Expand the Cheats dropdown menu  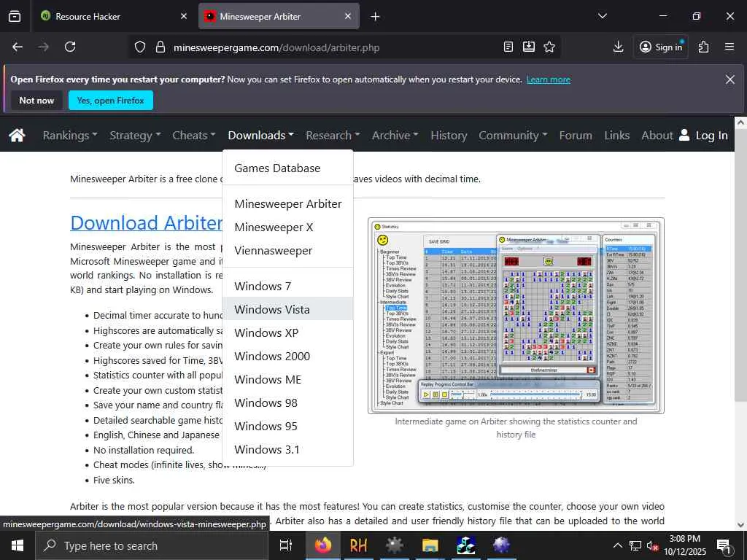[x=194, y=135]
